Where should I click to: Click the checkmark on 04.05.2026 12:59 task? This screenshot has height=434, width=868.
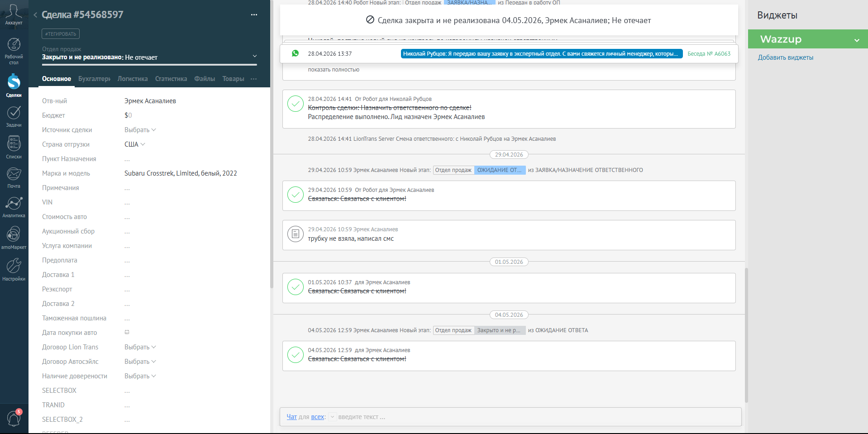tap(296, 355)
